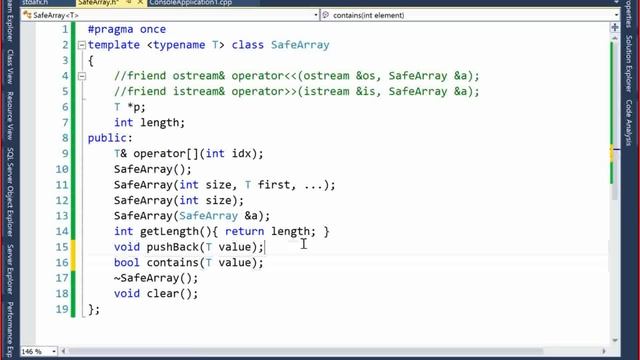640x360 pixels.
Task: Click the vertical scrollbar up arrow
Action: pos(615,38)
